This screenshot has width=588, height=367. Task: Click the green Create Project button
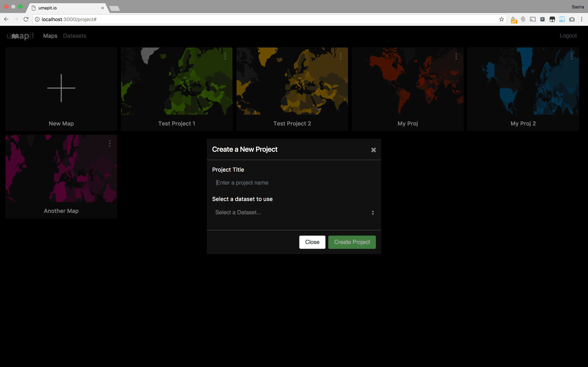pyautogui.click(x=352, y=242)
